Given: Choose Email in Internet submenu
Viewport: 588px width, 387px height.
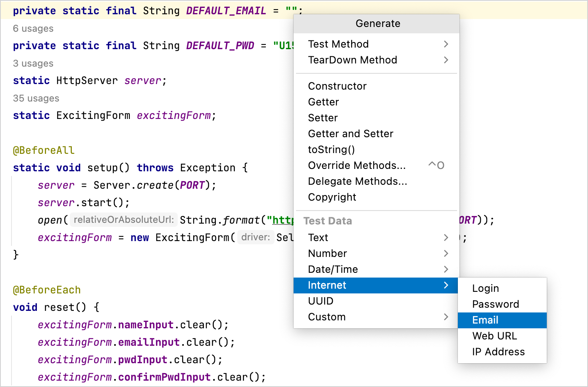Looking at the screenshot, I should 502,320.
